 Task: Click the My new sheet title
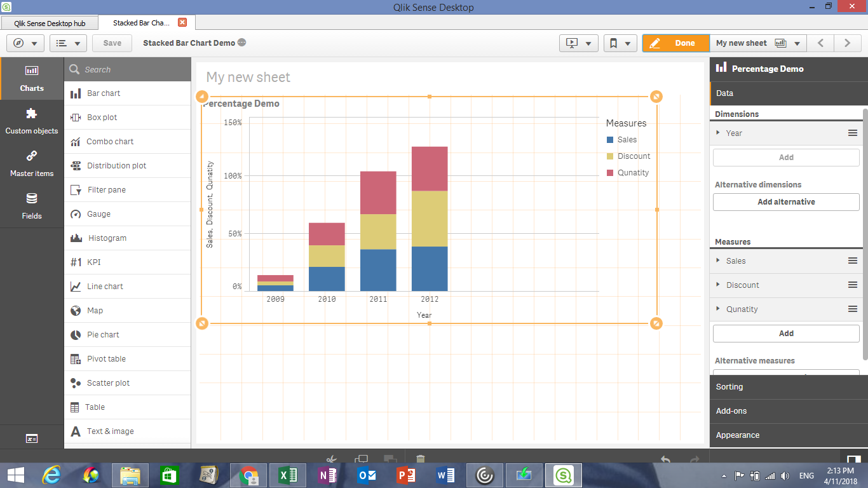point(248,78)
